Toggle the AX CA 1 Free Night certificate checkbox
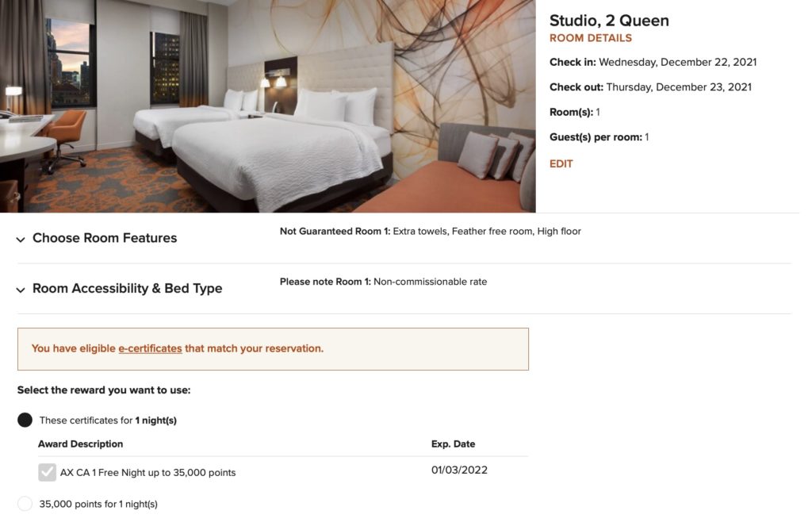The width and height of the screenshot is (812, 530). click(x=47, y=472)
